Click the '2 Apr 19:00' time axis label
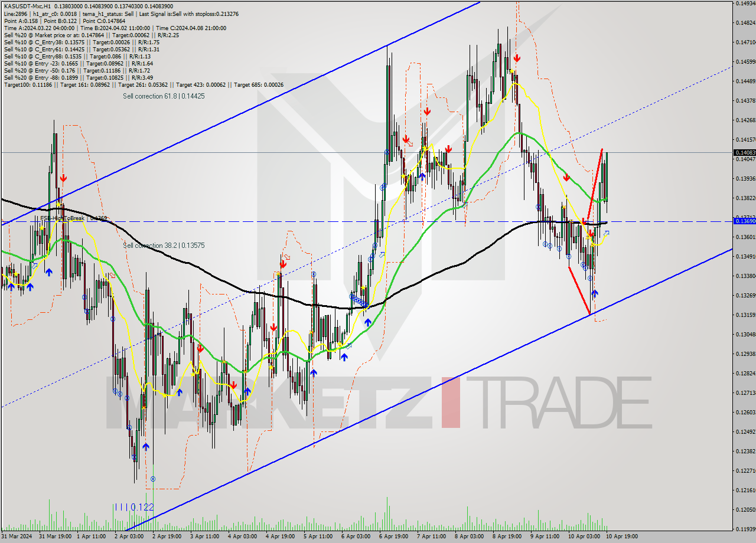The width and height of the screenshot is (756, 543). [x=168, y=537]
